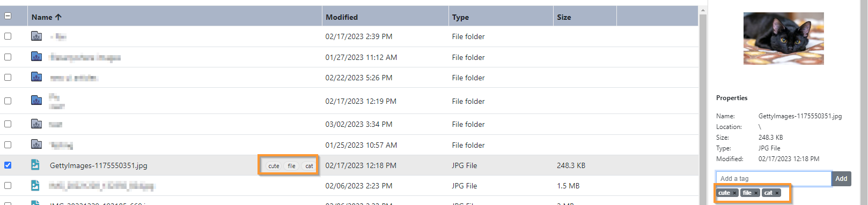
Task: Remove the file tag with its x icon
Action: (x=756, y=193)
